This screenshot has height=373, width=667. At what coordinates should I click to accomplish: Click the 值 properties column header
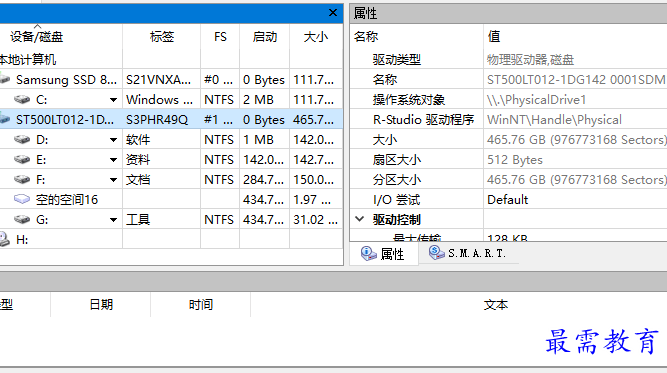(x=575, y=37)
